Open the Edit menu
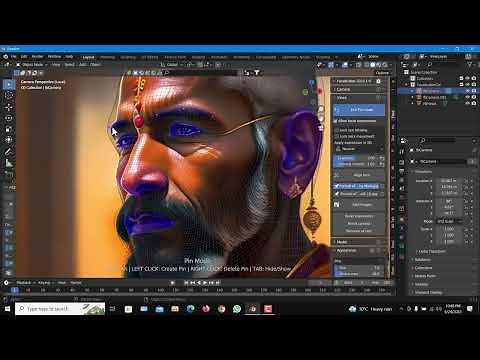Image resolution: width=480 pixels, height=360 pixels. 24,57
